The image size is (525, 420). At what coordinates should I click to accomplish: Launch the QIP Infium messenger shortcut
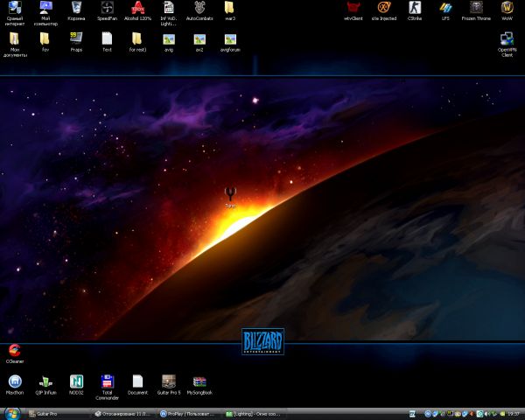45,385
